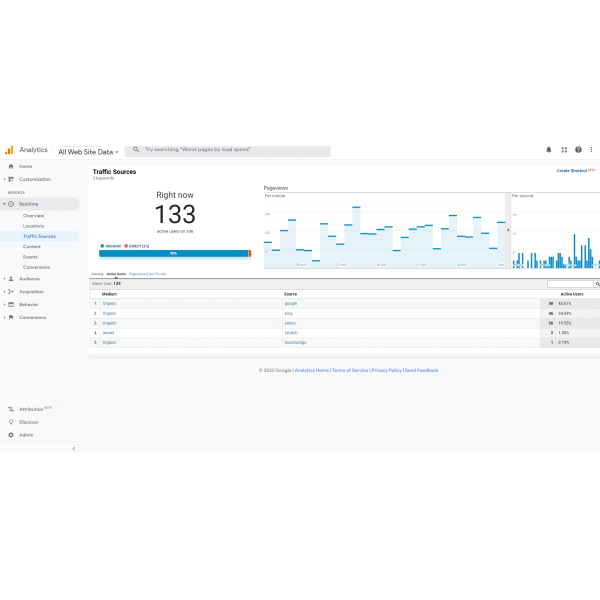Focus the top search field
The image size is (600, 600).
[x=228, y=150]
